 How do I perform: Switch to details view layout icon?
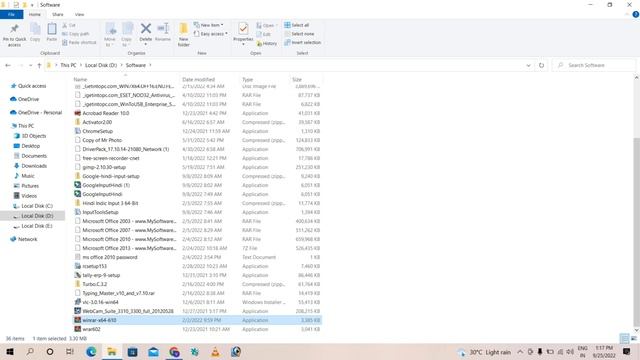pyautogui.click(x=624, y=338)
